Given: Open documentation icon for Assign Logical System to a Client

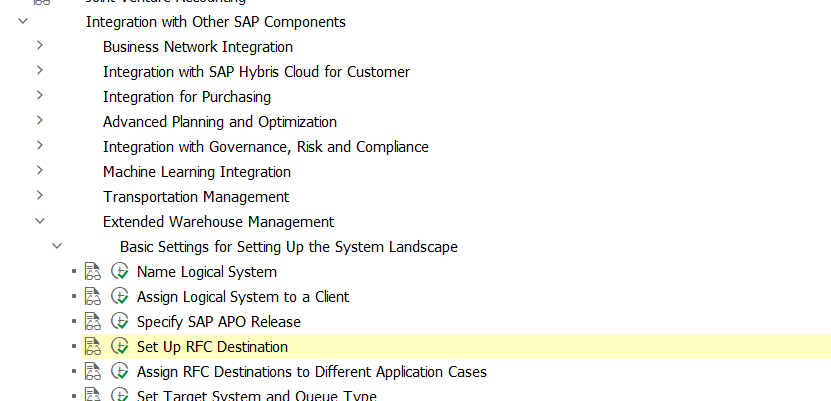Looking at the screenshot, I should (93, 297).
